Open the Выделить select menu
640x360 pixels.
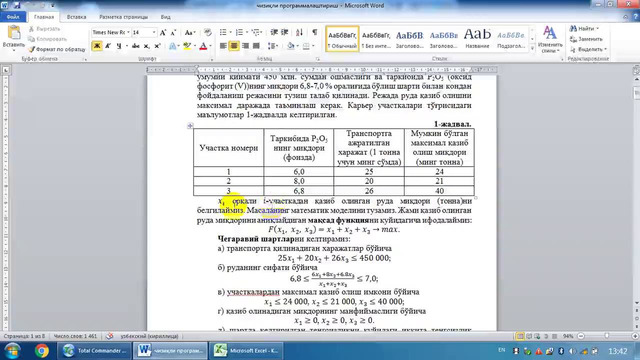pos(588,49)
